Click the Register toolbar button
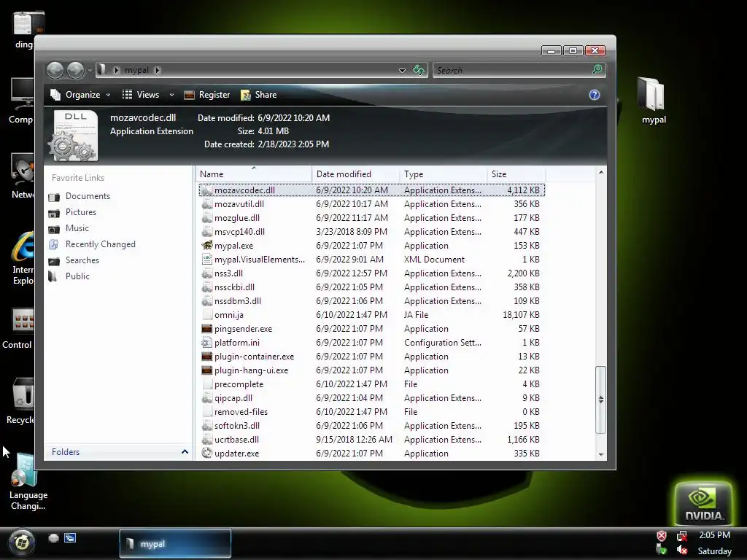Image resolution: width=747 pixels, height=560 pixels. pyautogui.click(x=206, y=95)
